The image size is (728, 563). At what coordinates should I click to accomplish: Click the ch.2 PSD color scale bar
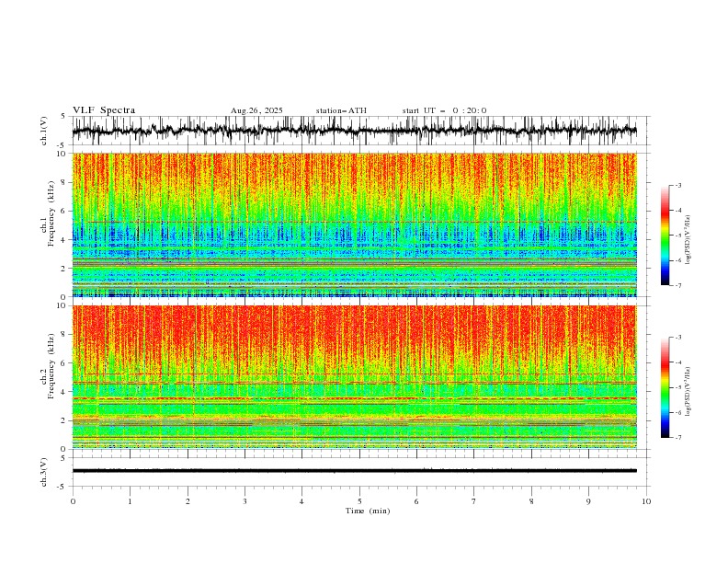coord(665,387)
